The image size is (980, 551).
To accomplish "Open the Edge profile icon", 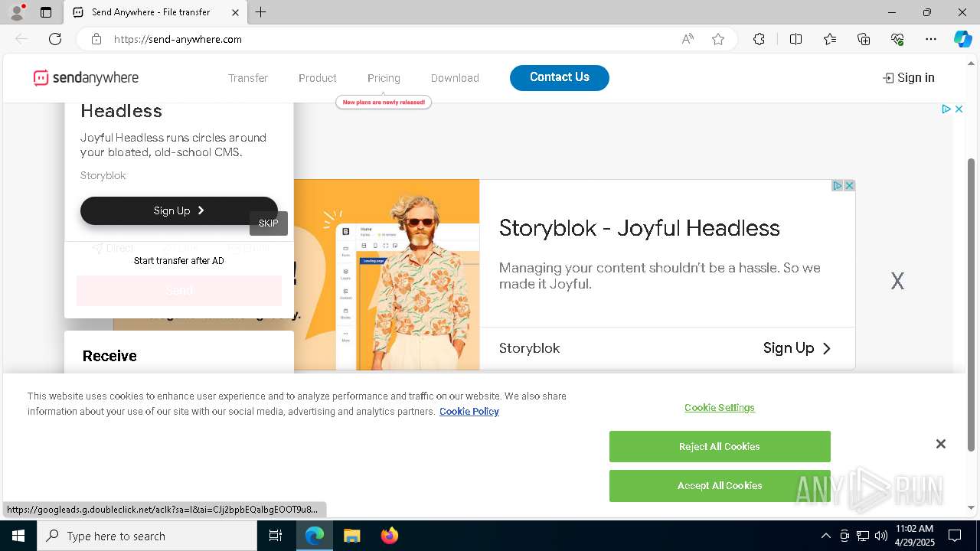I will (16, 12).
